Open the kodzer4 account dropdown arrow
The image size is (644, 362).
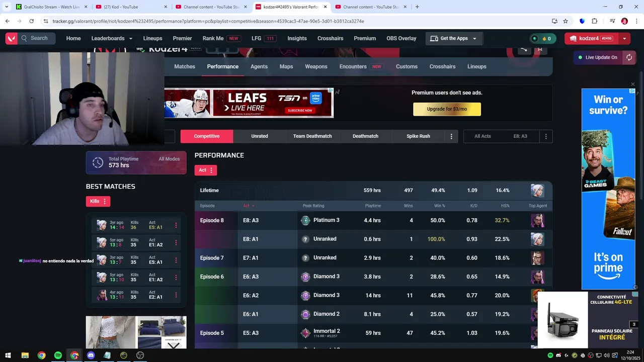(624, 39)
